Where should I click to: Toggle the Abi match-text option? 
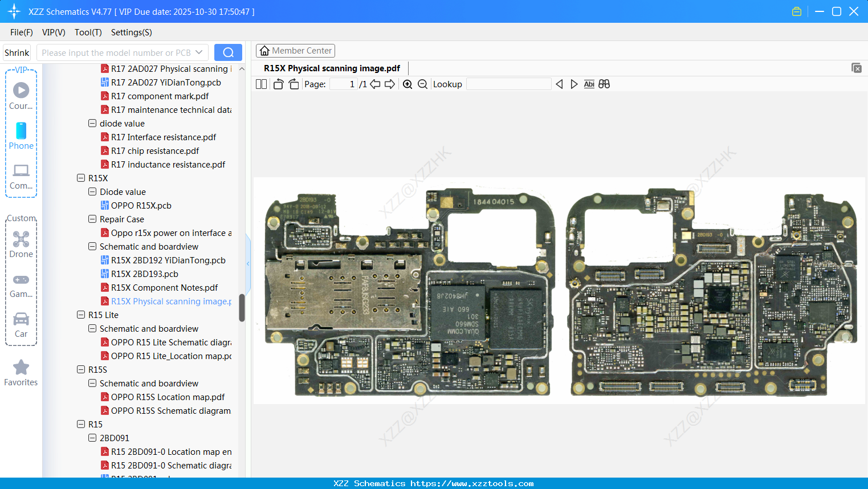point(589,84)
